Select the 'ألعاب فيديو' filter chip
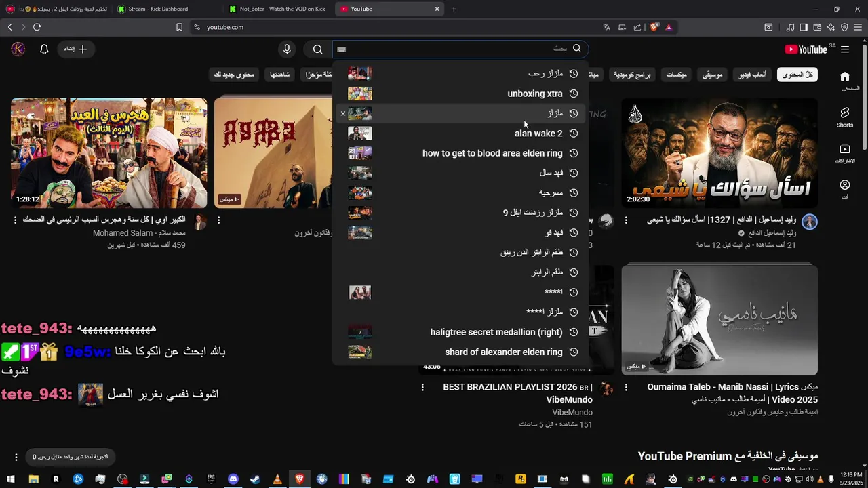 (x=753, y=75)
